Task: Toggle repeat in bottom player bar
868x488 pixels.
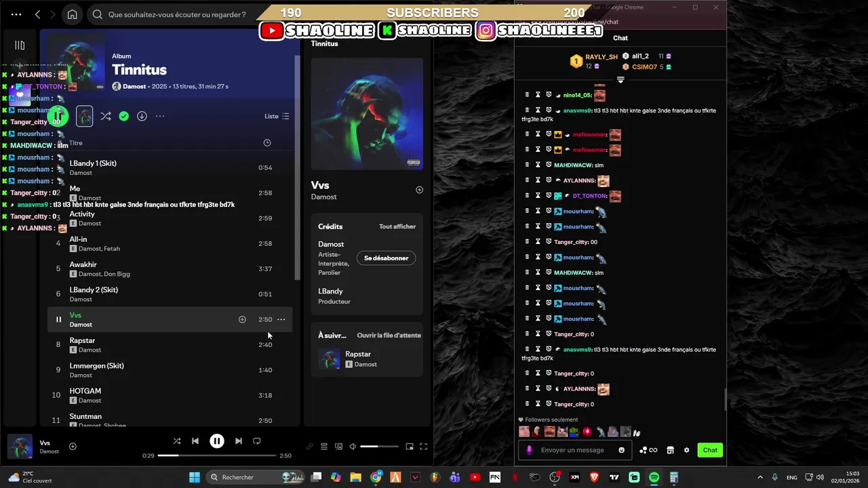Action: [257, 441]
